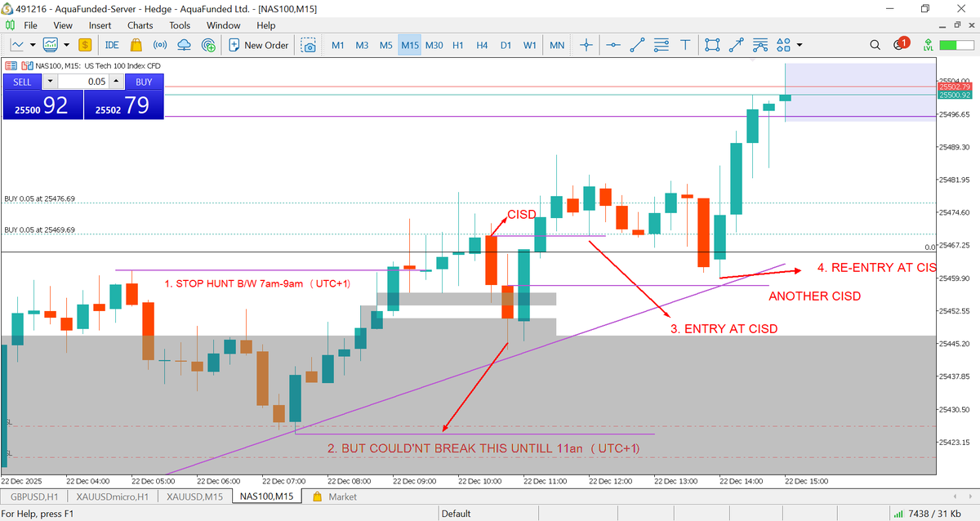Image resolution: width=980 pixels, height=521 pixels.
Task: Open the chat notification icon with badge
Action: click(901, 44)
